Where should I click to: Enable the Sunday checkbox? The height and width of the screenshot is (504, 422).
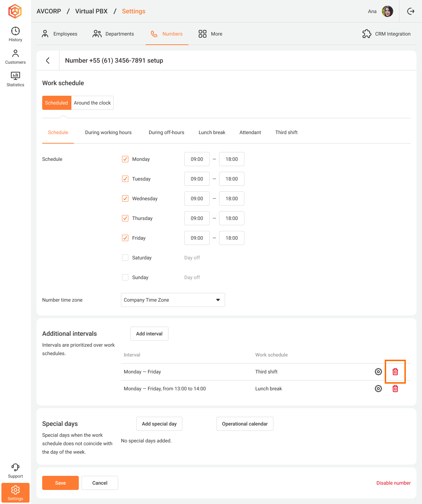[125, 277]
